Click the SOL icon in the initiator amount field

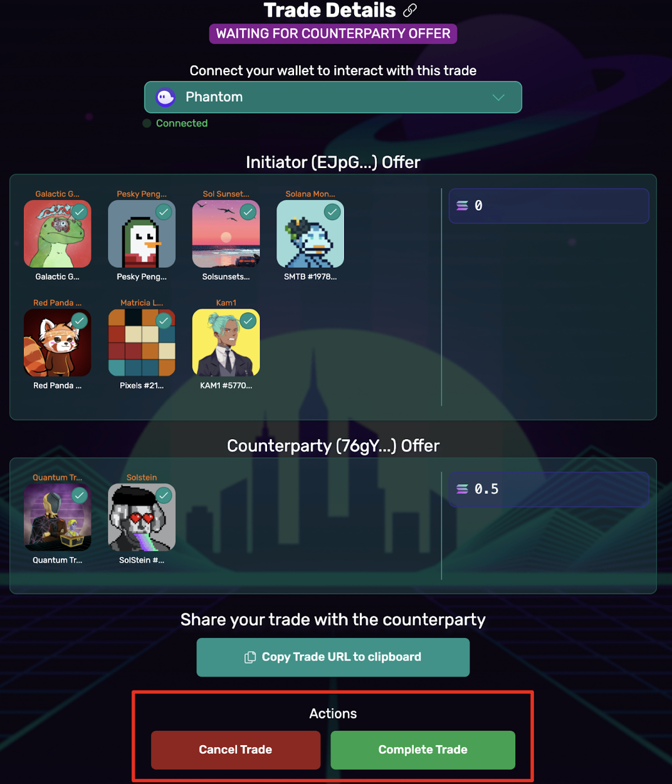point(462,206)
